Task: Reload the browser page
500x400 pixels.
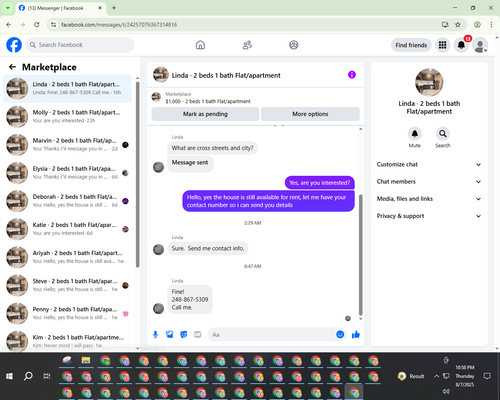Action: click(37, 25)
